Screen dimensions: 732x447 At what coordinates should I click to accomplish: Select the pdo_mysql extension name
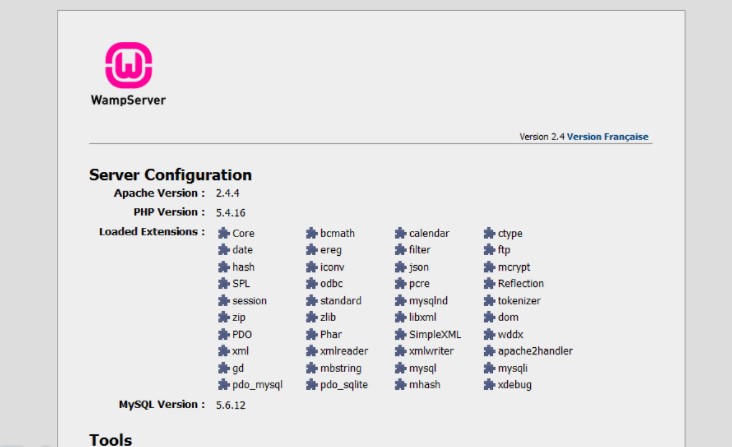click(257, 385)
